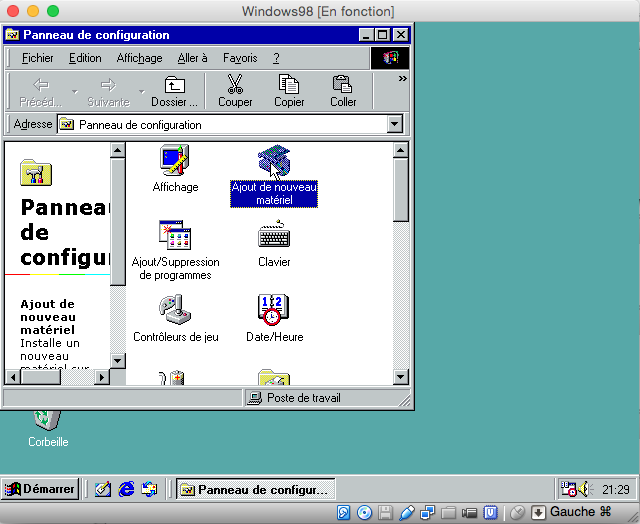Click the Copier toolbar button
Screen dimensions: 640x524
tap(289, 91)
